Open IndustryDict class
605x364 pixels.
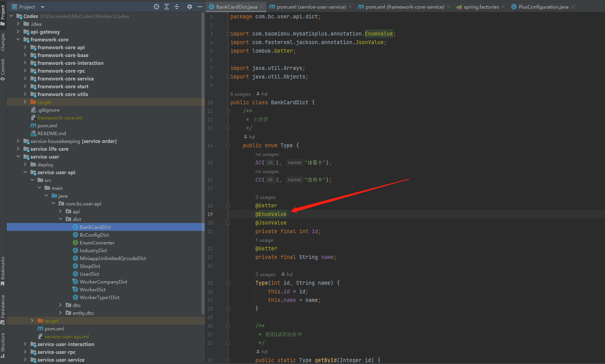coord(93,250)
